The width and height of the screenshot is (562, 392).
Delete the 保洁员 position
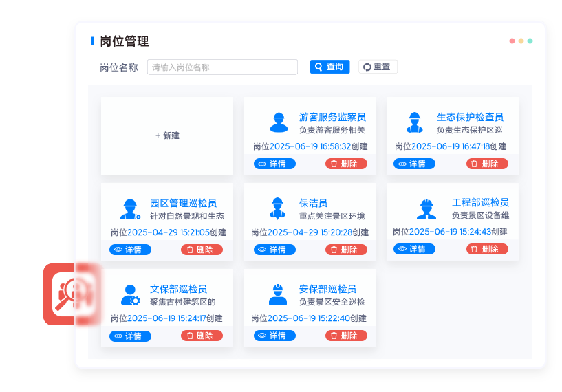point(346,250)
